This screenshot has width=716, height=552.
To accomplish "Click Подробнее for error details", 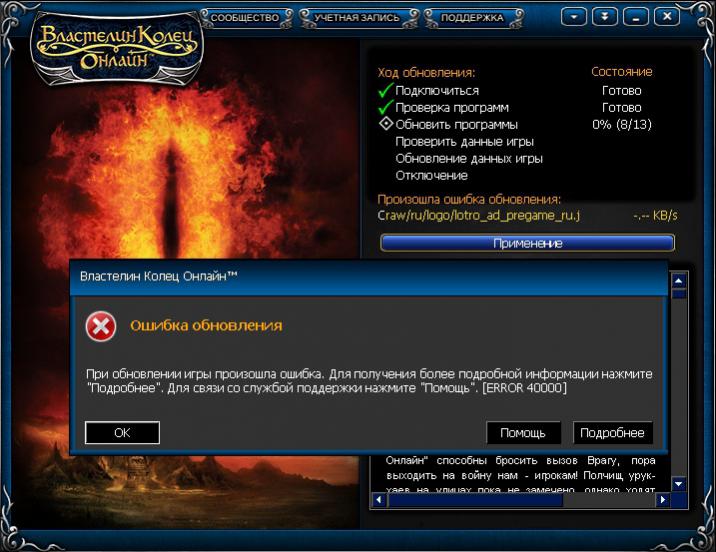I will click(x=612, y=433).
